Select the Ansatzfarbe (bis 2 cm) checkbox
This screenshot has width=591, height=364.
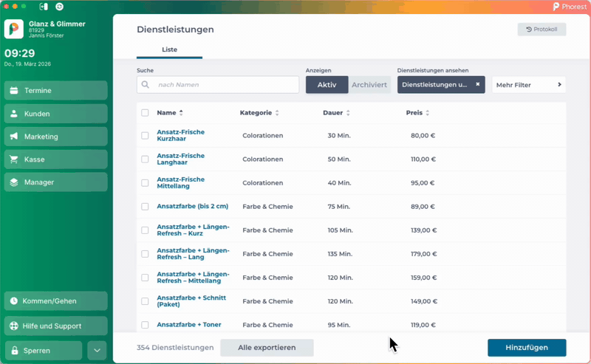coord(145,207)
